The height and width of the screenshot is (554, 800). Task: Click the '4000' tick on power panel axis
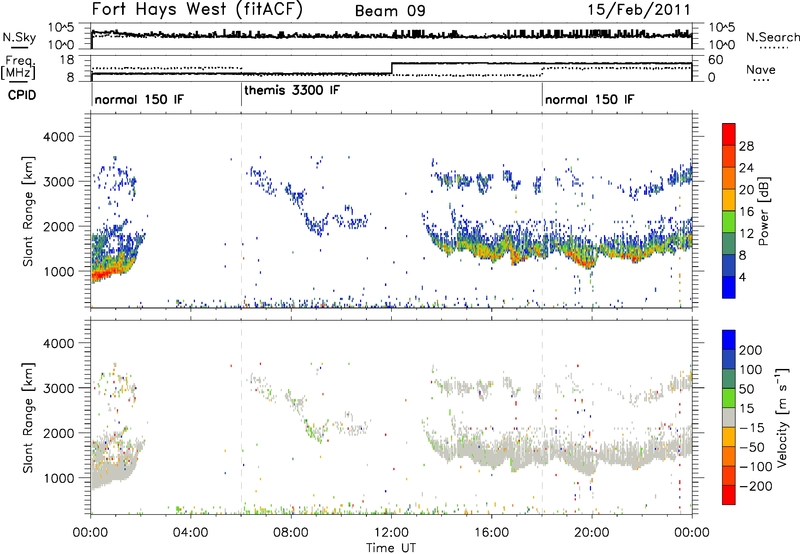[59, 137]
